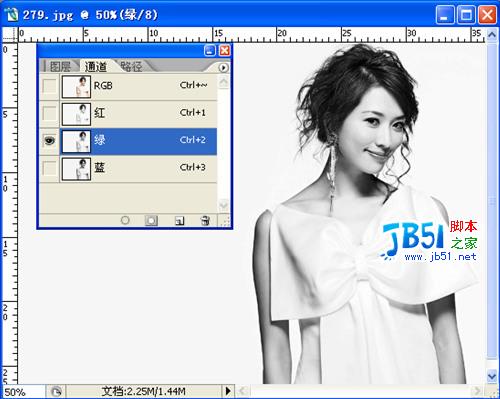This screenshot has width=500, height=399.
Task: Switch to the Layers (图层) tab
Action: pos(60,66)
